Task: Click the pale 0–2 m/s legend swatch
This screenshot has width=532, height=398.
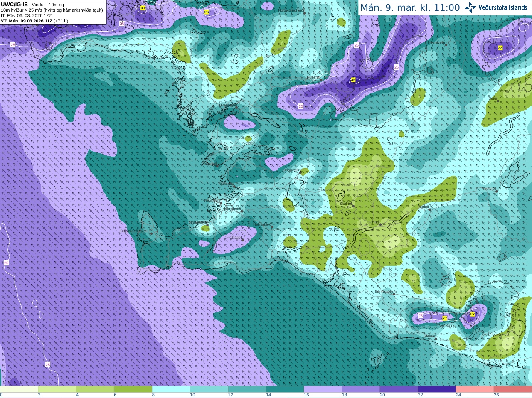Action: pyautogui.click(x=19, y=389)
